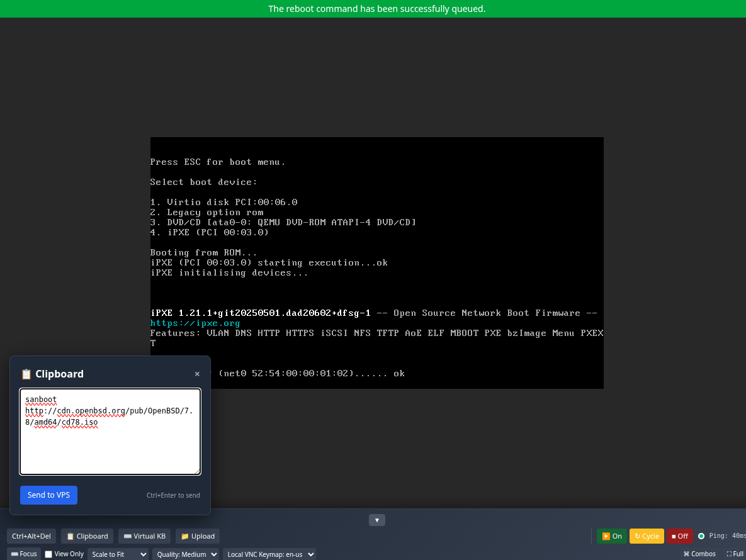This screenshot has height=560, width=746.
Task: Click the Clipboard toolbar icon
Action: point(86,536)
